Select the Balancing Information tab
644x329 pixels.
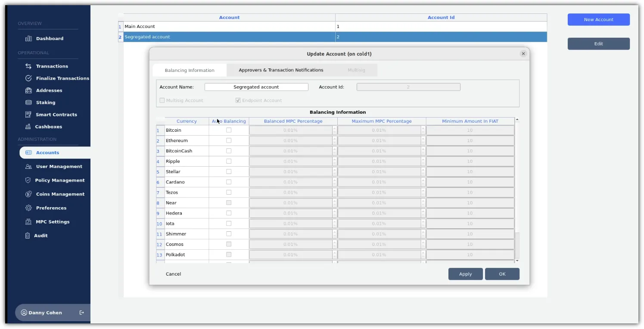coord(190,70)
